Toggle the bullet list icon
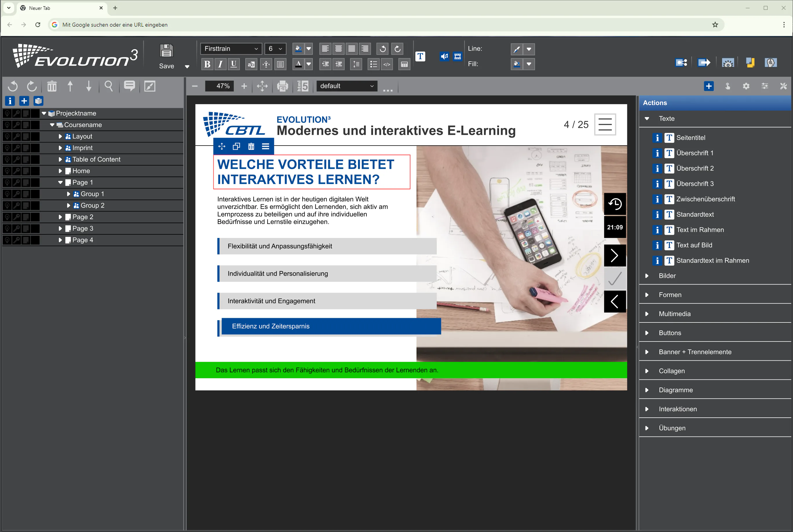 click(373, 64)
